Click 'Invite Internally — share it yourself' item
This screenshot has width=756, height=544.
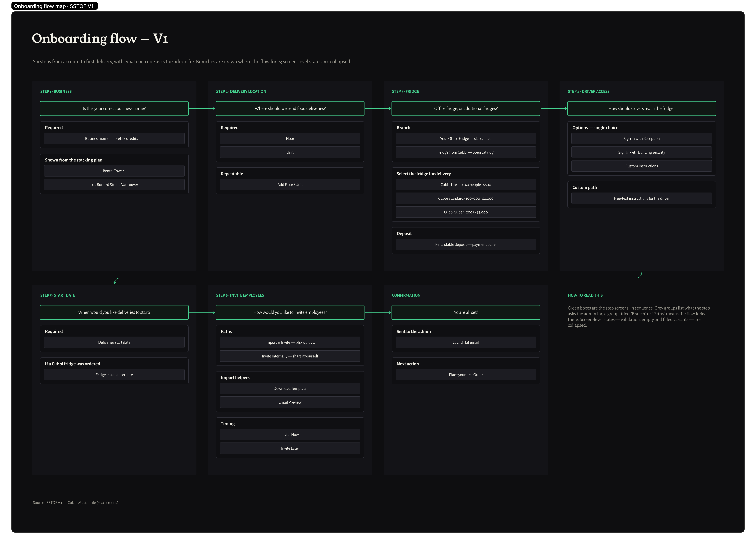pos(290,356)
